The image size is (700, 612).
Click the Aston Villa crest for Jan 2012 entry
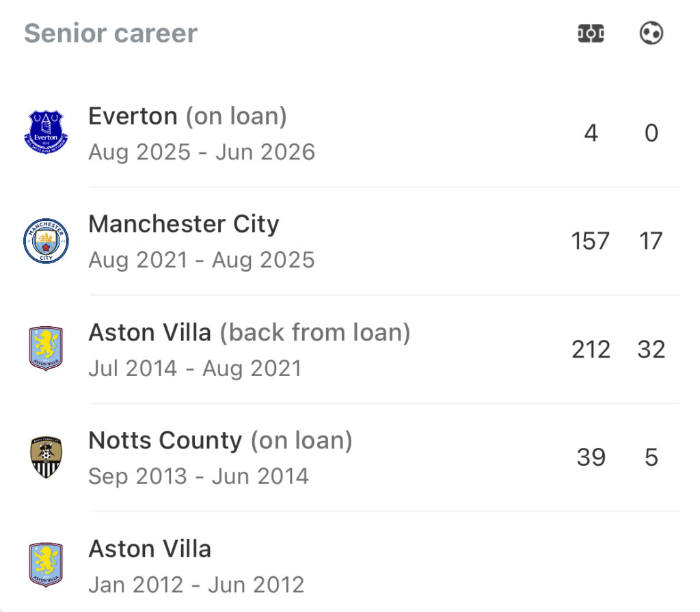pos(46,565)
